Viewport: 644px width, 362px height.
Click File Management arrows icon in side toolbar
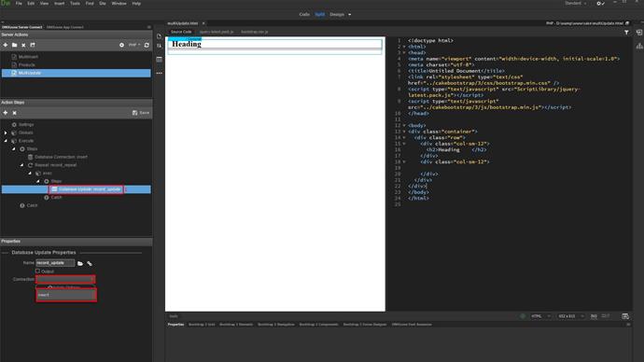coord(159,46)
